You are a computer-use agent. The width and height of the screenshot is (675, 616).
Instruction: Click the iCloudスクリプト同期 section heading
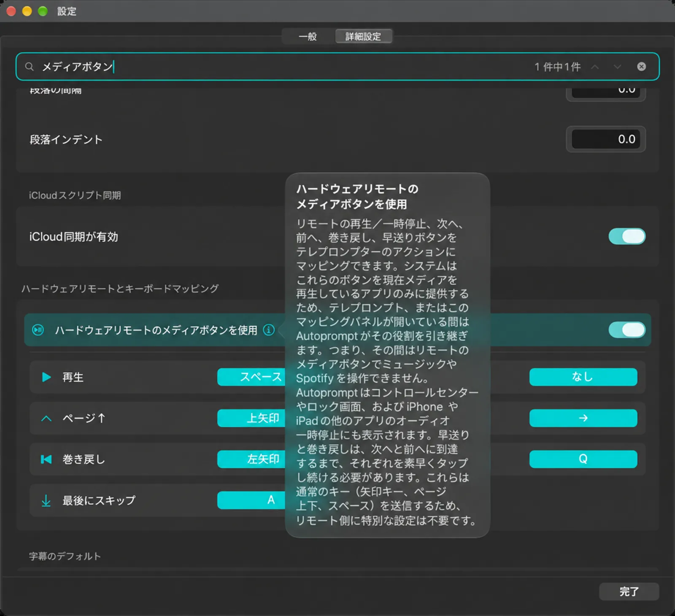75,195
